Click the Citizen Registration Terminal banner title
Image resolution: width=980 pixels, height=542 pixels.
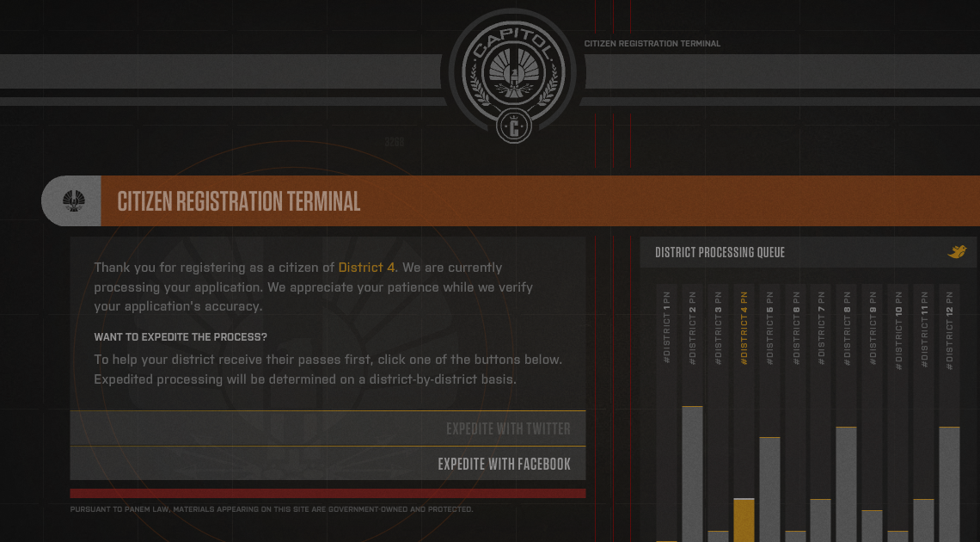pyautogui.click(x=238, y=201)
